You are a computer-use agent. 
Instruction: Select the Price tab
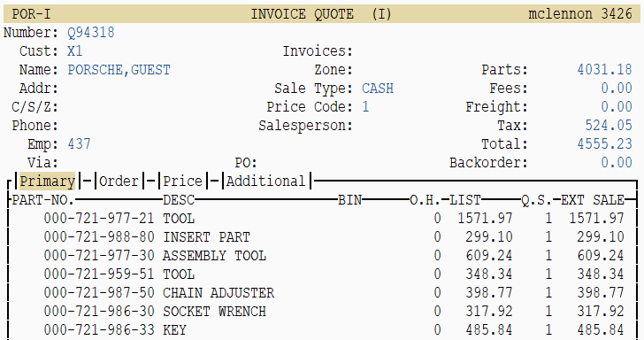(x=183, y=182)
